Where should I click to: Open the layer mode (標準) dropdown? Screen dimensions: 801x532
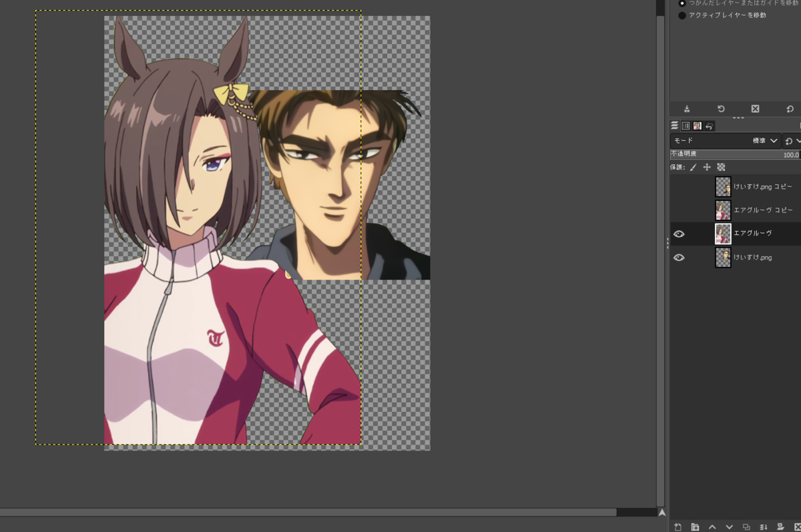tap(726, 141)
